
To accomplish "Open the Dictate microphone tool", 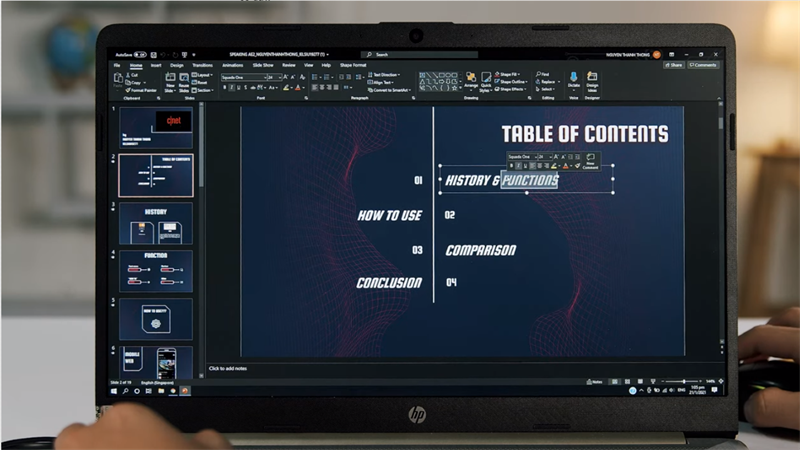I will 573,82.
